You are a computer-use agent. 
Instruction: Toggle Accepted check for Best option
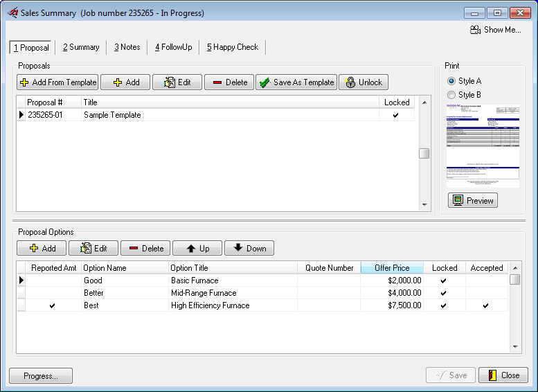point(486,305)
